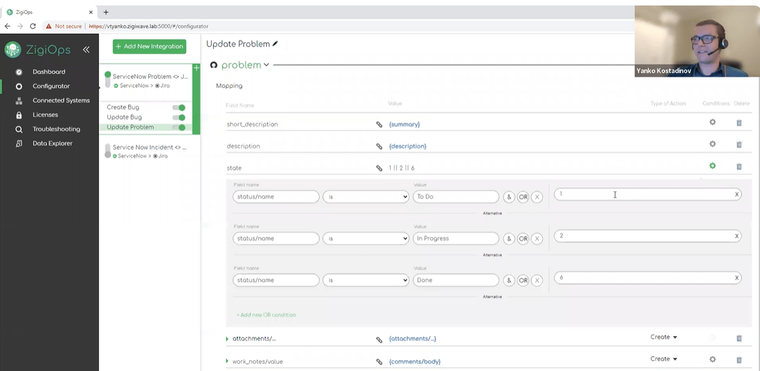Delete the description mapping row
The height and width of the screenshot is (371, 760).
click(x=739, y=145)
